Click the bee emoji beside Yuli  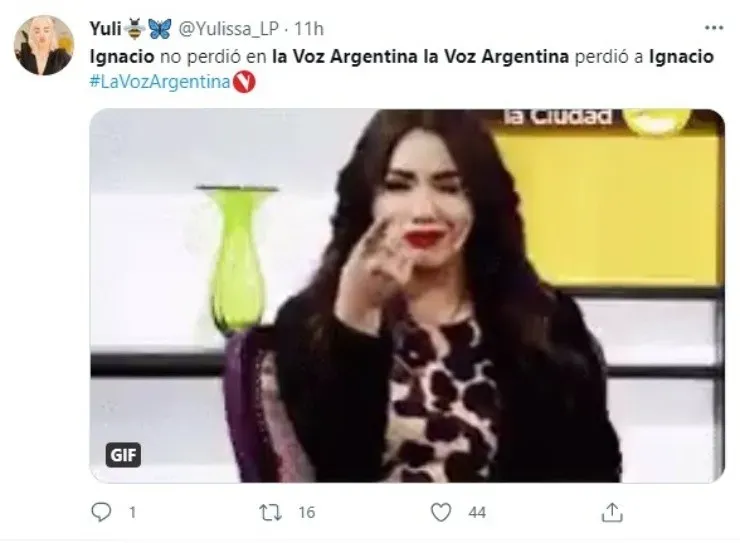pyautogui.click(x=136, y=28)
